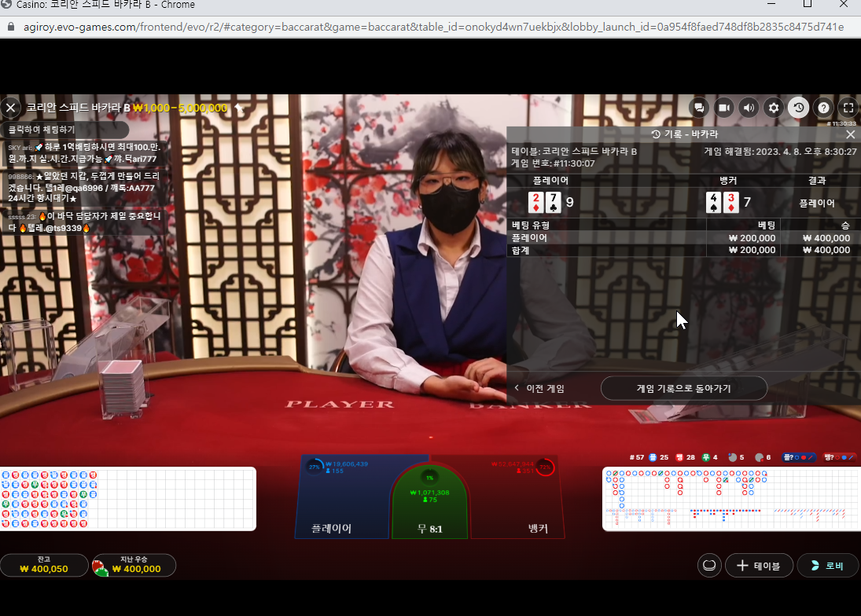Toggle the game history clock icon
The image size is (861, 616).
click(x=799, y=108)
